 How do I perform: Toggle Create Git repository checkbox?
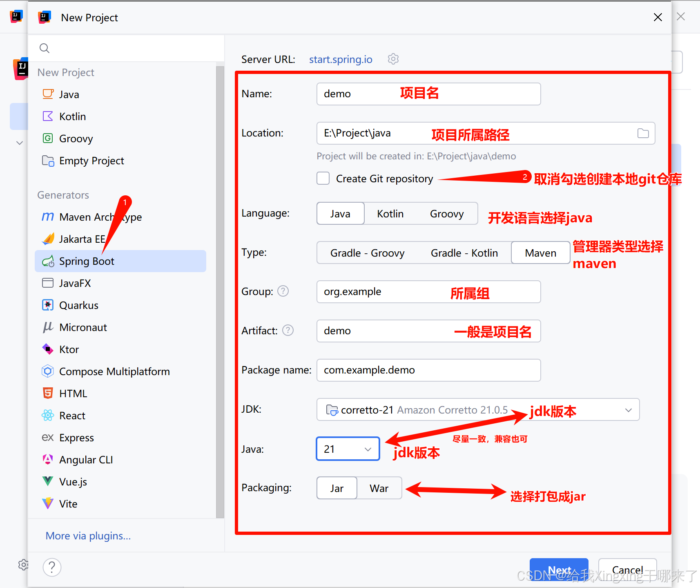pyautogui.click(x=323, y=178)
